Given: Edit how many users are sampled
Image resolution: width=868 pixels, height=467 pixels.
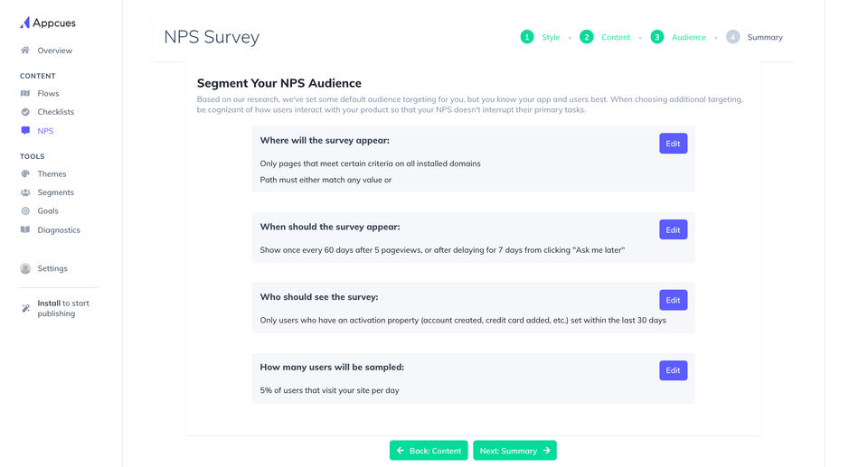Looking at the screenshot, I should point(673,370).
